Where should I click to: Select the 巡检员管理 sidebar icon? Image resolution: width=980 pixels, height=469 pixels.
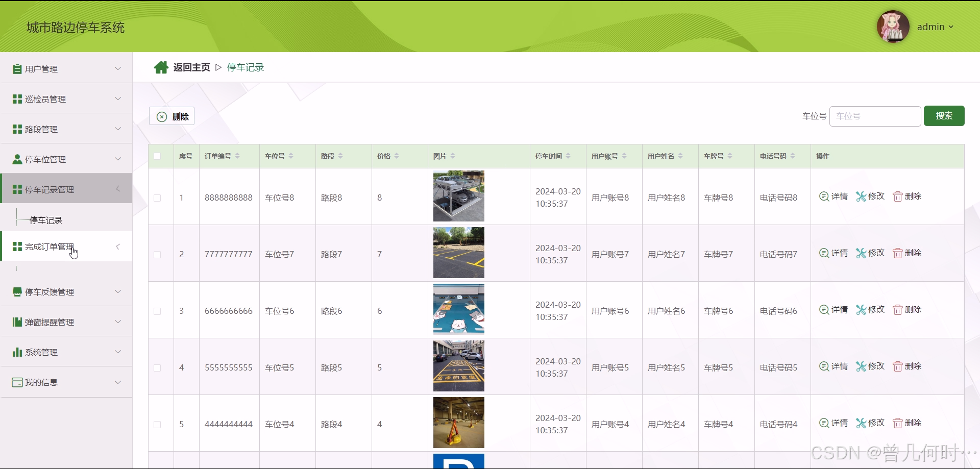pos(16,98)
